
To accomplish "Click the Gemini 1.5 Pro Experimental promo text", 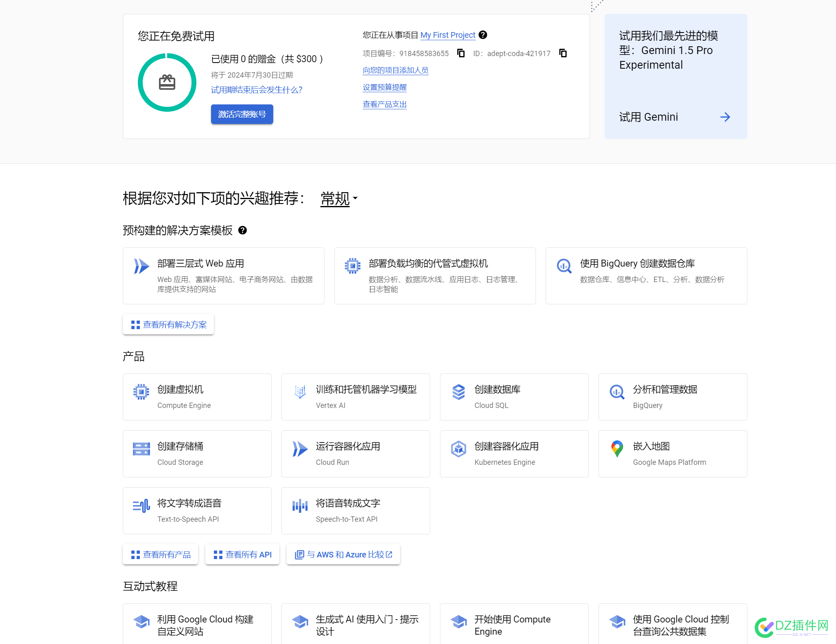I will tap(668, 50).
